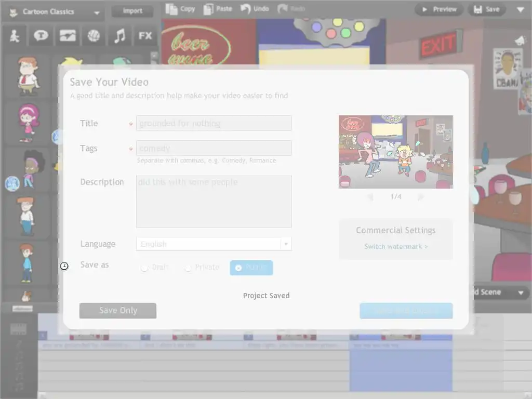Click the Preview play button
This screenshot has height=399, width=532.
[x=439, y=9]
